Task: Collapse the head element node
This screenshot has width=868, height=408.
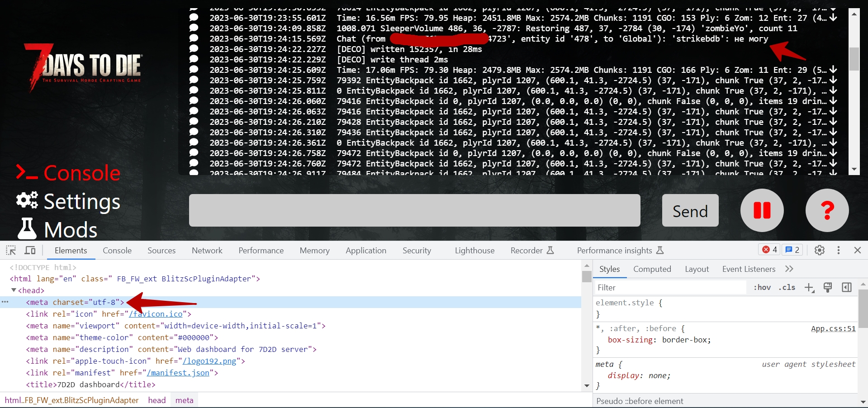Action: [14, 290]
